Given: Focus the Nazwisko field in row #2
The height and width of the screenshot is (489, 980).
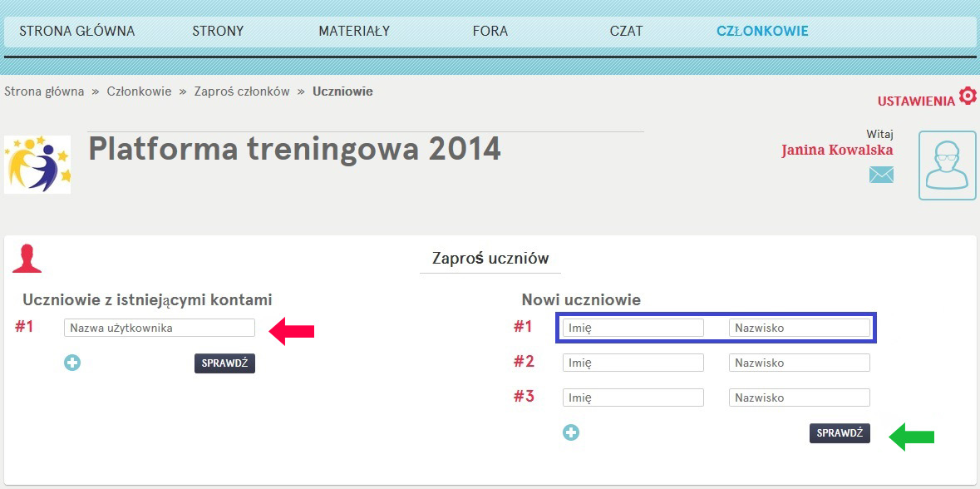Looking at the screenshot, I should [x=800, y=363].
